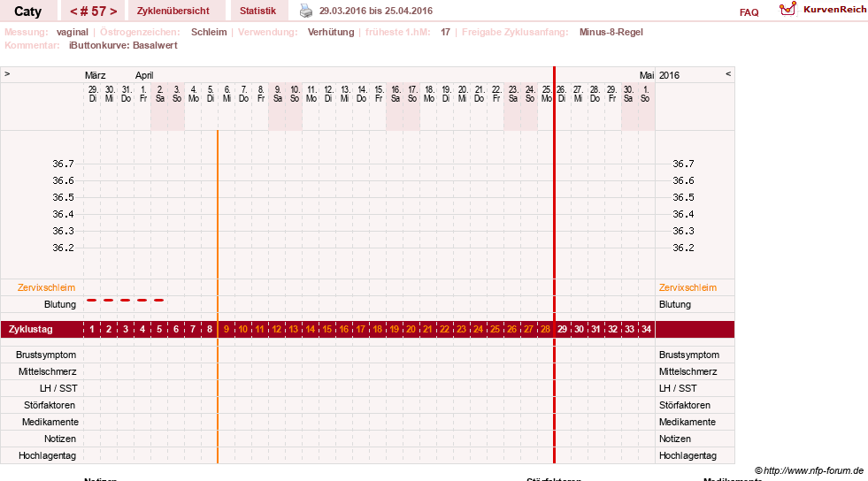Click cycle date range 29.03.2016 bis 25.04.2016
The height and width of the screenshot is (481, 868).
(x=376, y=11)
